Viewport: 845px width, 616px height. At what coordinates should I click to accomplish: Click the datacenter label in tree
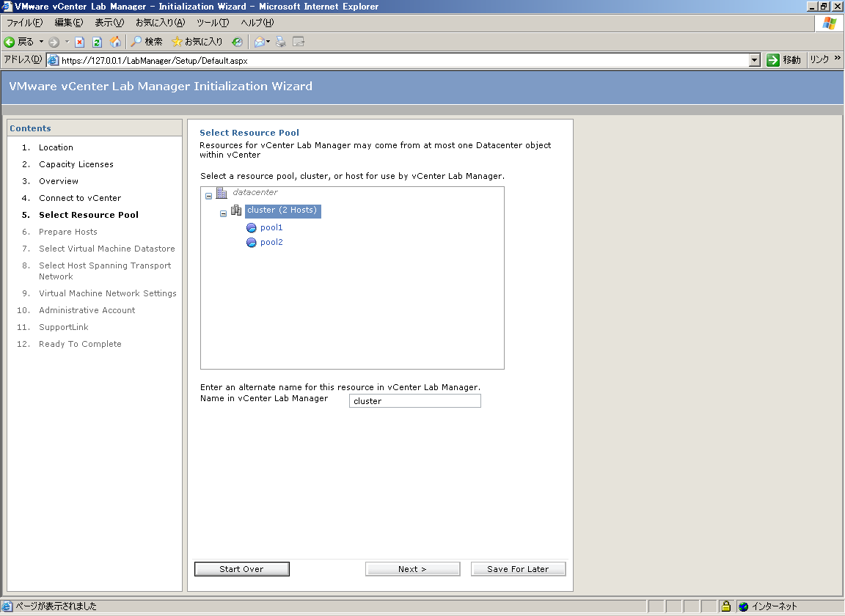[255, 192]
